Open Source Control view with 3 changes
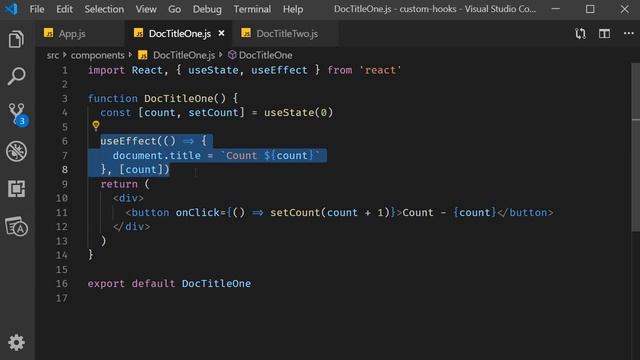 [18, 114]
